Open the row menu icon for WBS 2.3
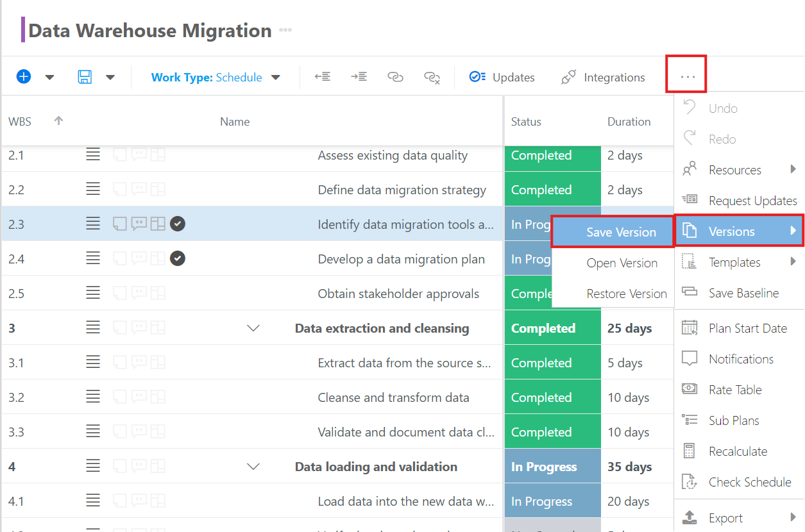805x532 pixels. click(x=93, y=224)
